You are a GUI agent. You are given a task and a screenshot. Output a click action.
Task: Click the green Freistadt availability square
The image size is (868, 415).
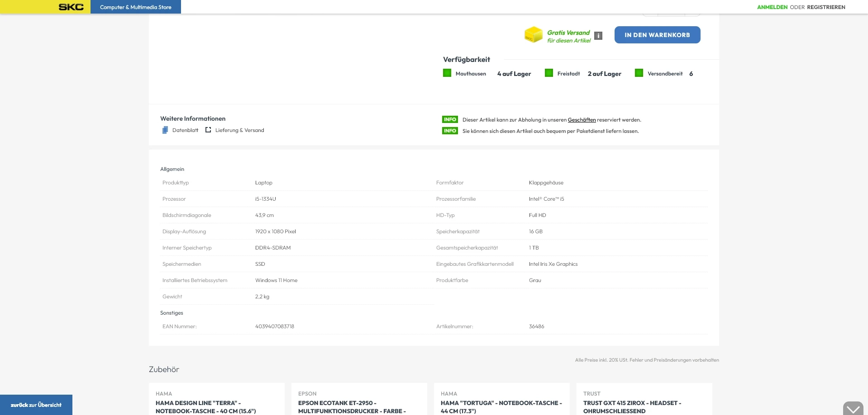[548, 73]
